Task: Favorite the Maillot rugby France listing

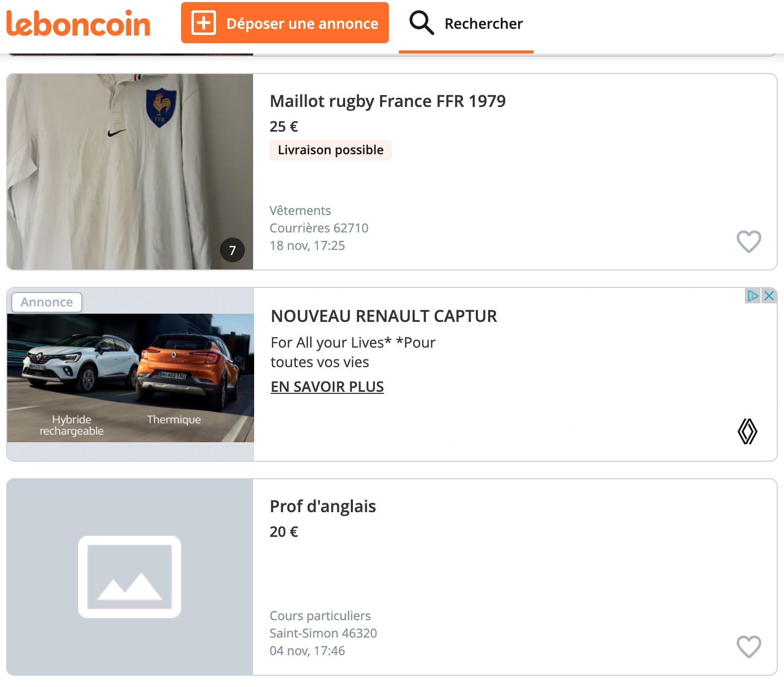Action: [x=749, y=241]
